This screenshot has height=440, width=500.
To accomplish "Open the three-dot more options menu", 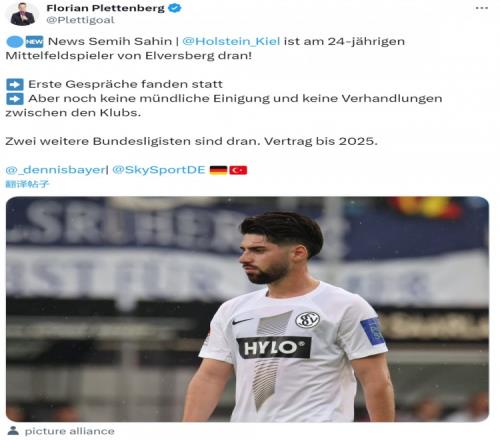I will [x=482, y=8].
